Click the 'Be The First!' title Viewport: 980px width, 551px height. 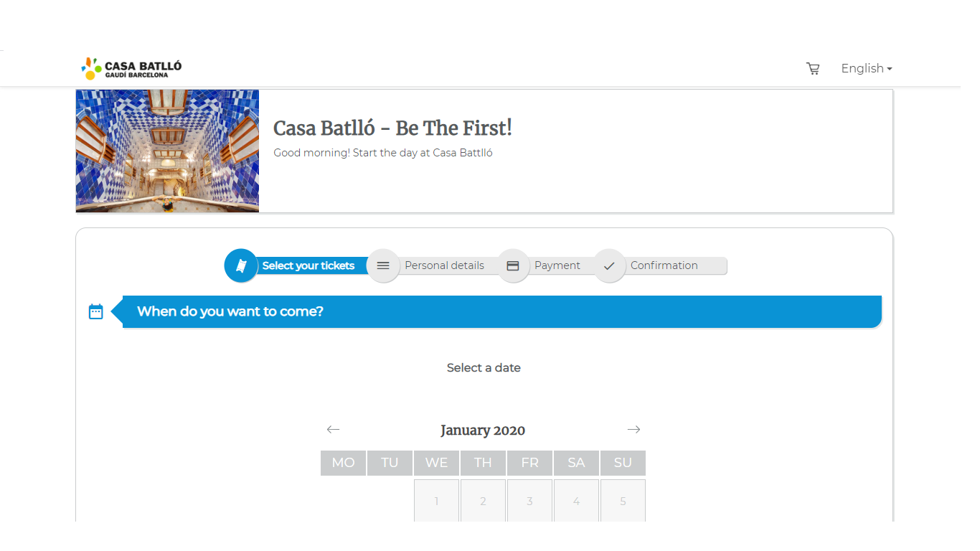click(392, 128)
